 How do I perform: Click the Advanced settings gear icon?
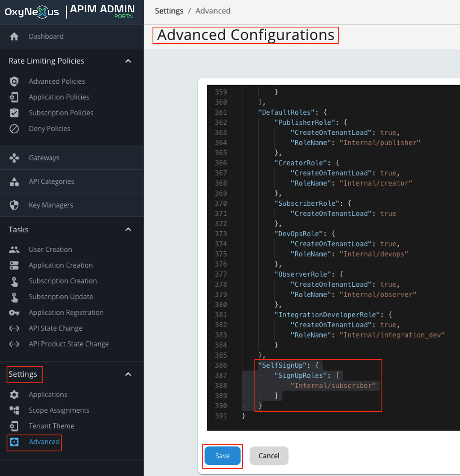(x=14, y=442)
